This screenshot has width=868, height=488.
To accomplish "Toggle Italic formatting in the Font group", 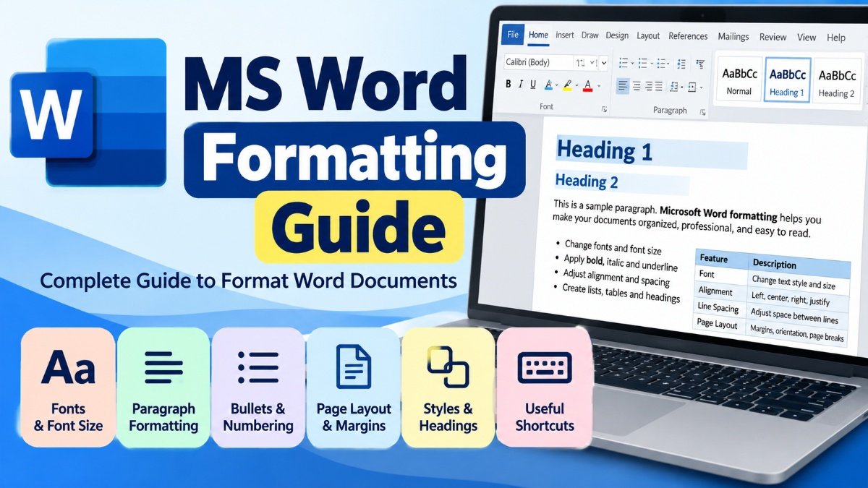I will tap(521, 84).
